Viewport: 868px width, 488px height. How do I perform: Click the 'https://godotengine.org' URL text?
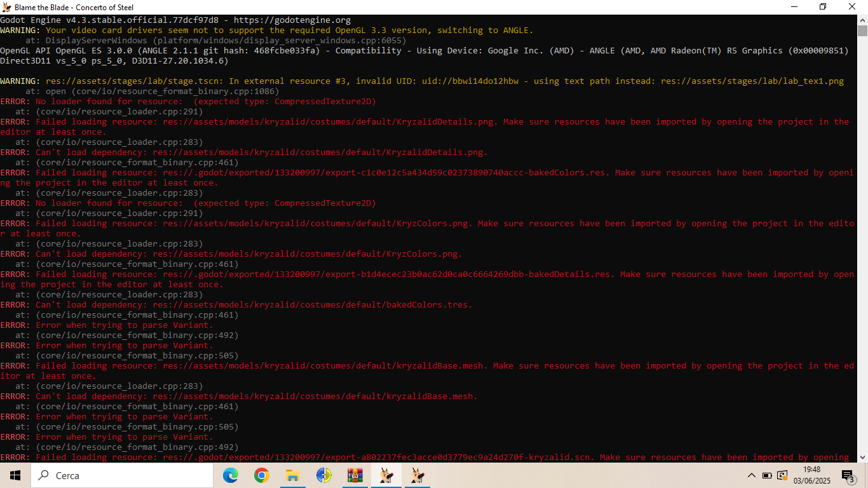pyautogui.click(x=292, y=20)
